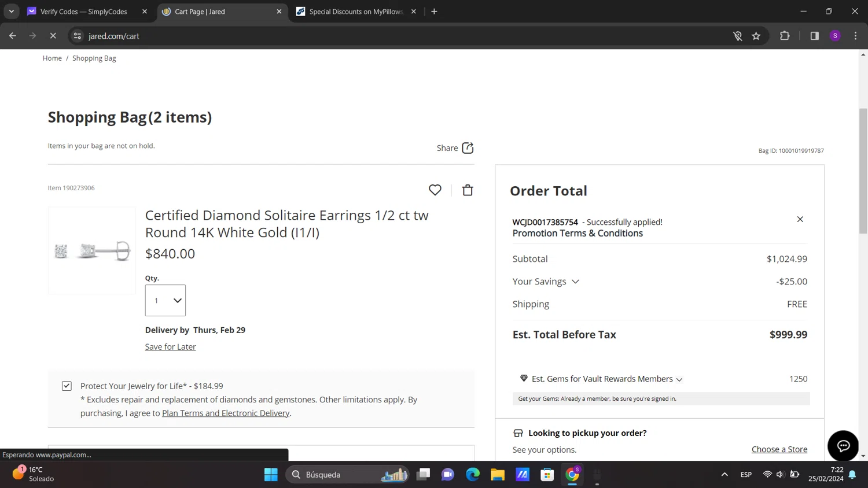Close the Cart Page | Jared tab

(279, 12)
